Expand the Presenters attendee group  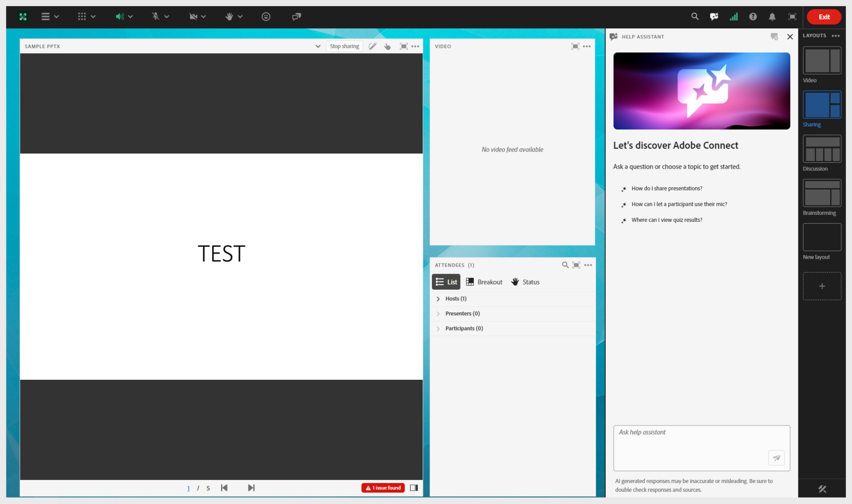pos(438,313)
